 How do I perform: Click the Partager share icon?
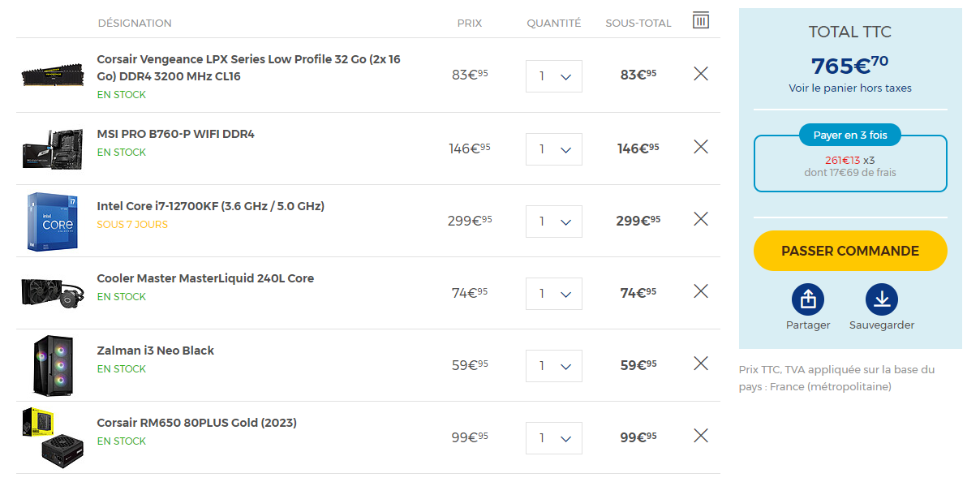pos(808,300)
